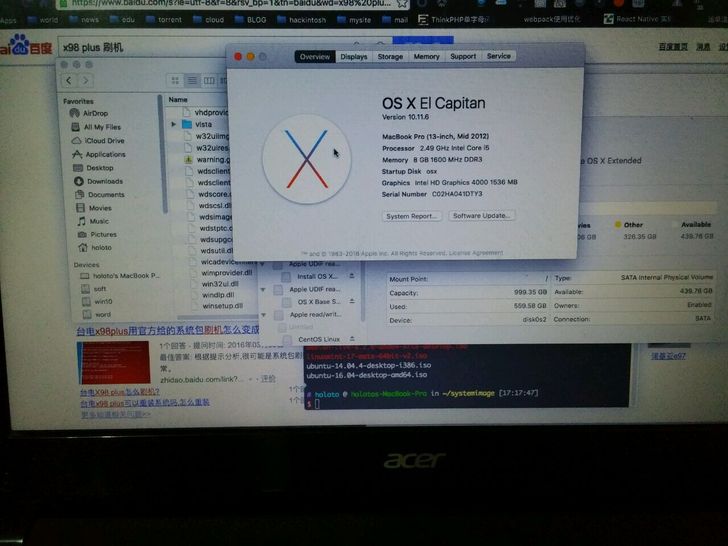The width and height of the screenshot is (728, 546).
Task: Select Install OS X in Disk Utility
Action: click(317, 276)
